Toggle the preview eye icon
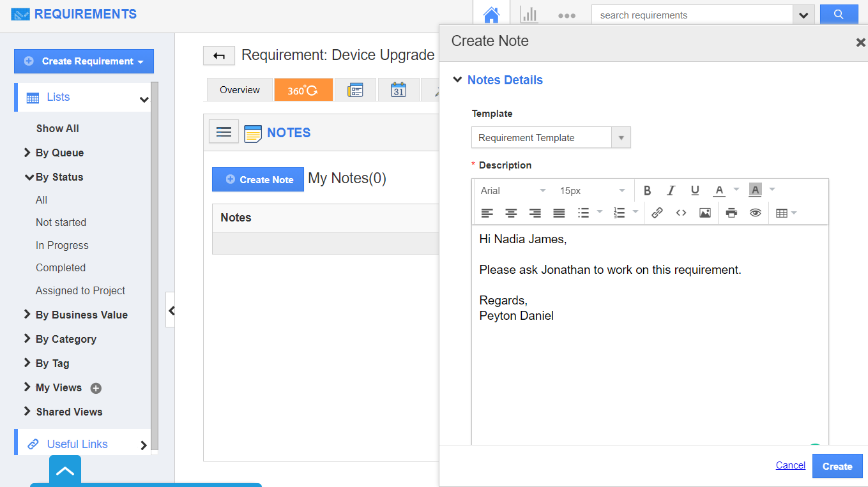 pos(756,213)
